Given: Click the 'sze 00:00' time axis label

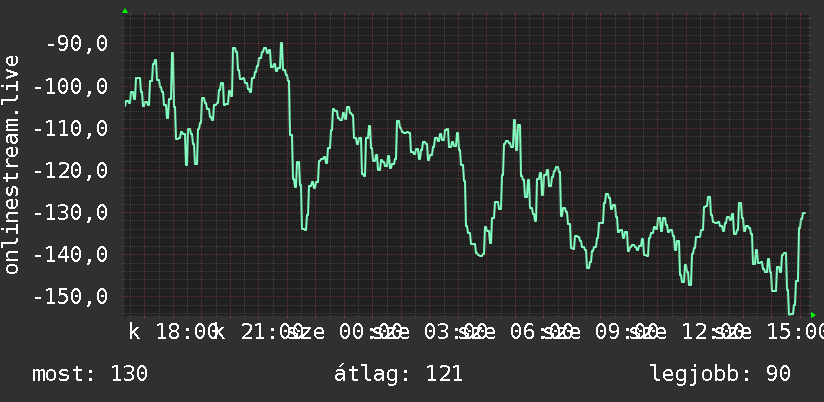Looking at the screenshot, I should 345,332.
